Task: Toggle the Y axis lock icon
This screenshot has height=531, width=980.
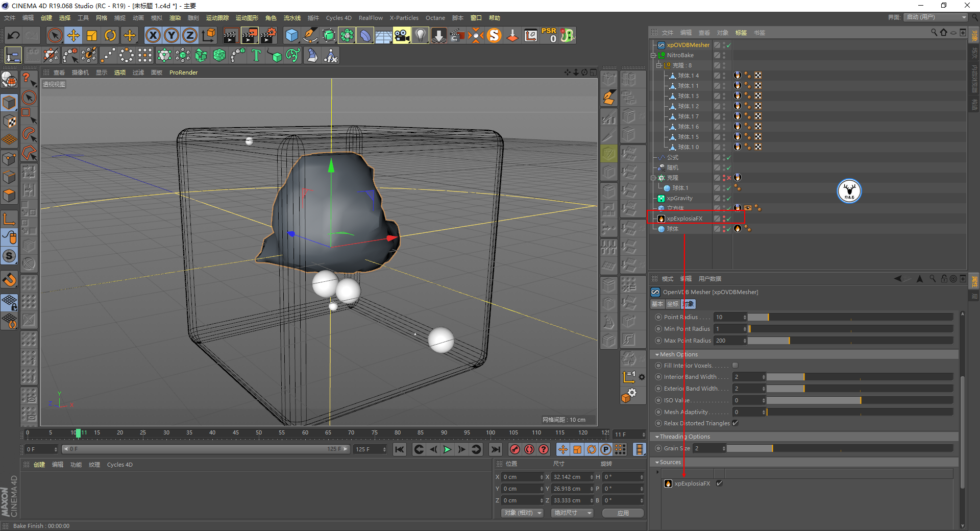Action: (171, 35)
